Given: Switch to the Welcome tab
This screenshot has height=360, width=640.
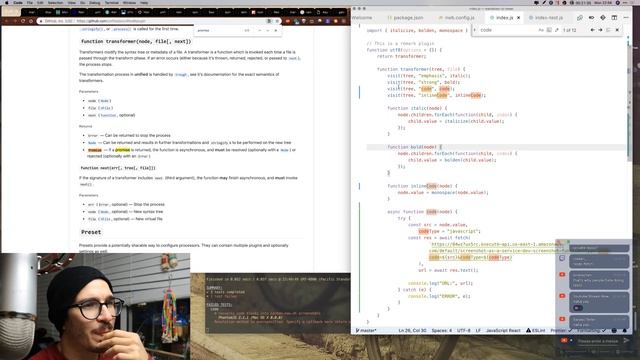Looking at the screenshot, I should pos(362,18).
